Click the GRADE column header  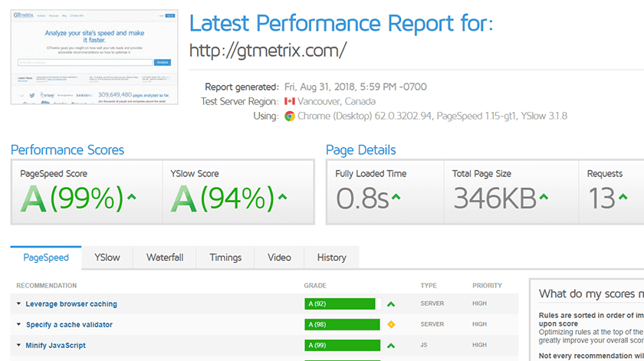pyautogui.click(x=315, y=285)
